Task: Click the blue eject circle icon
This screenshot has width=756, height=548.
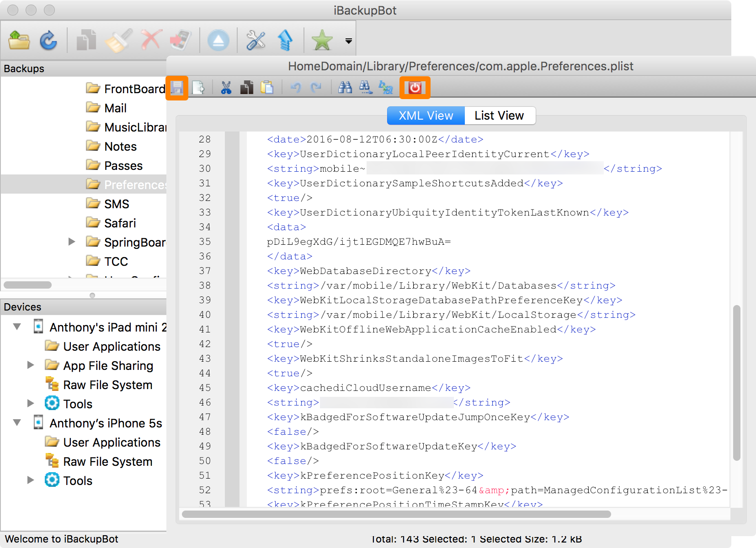Action: point(218,40)
